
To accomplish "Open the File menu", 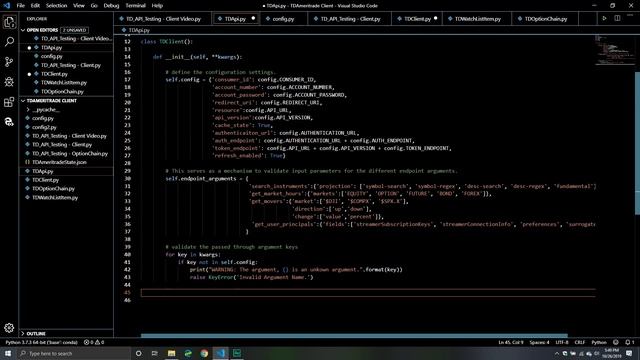I will (x=20, y=6).
